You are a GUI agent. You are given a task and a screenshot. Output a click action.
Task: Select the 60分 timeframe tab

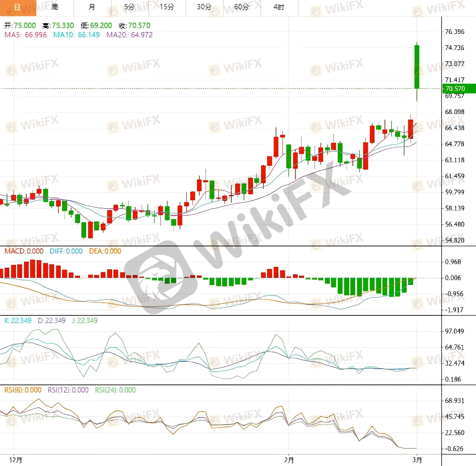(x=242, y=7)
